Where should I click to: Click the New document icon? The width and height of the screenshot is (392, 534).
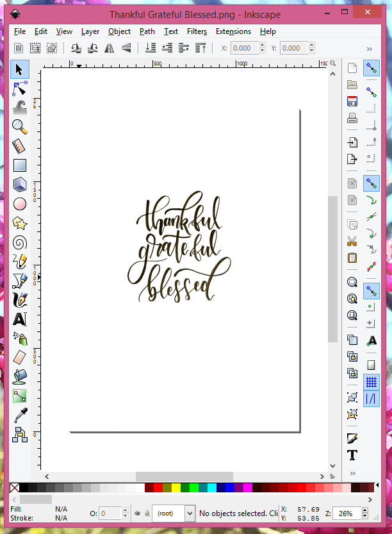[352, 68]
